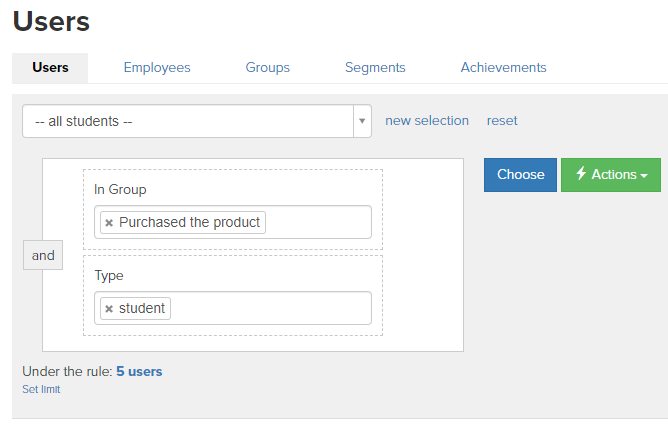Screen dimensions: 668x428
Task: Select the 'Purchased the product' tag label
Action: (x=189, y=222)
